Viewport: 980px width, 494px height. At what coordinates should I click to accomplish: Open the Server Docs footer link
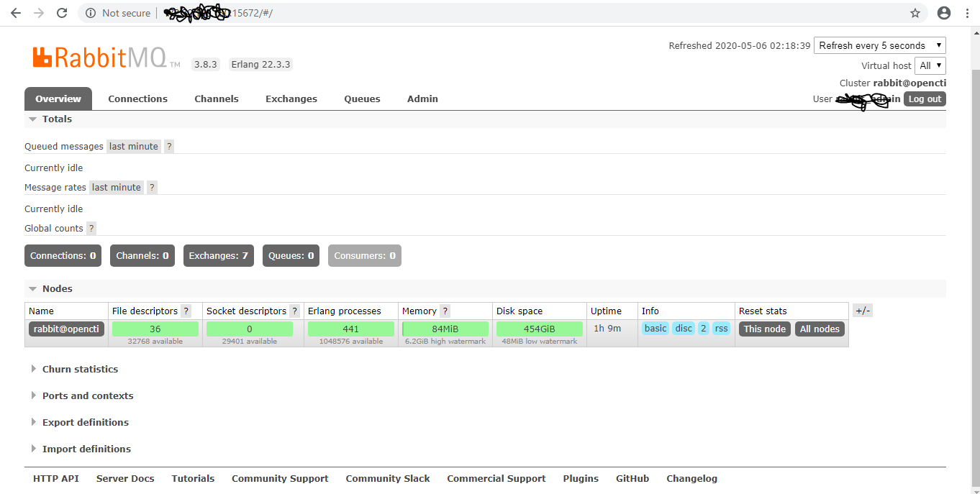124,478
